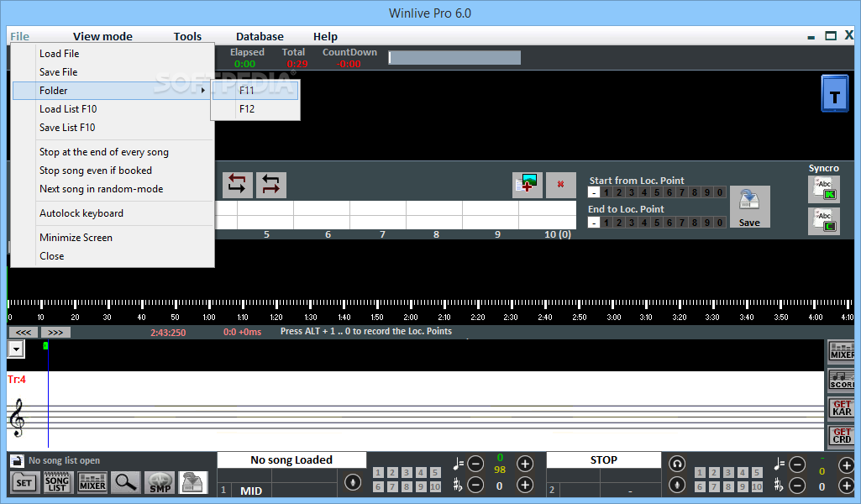Image resolution: width=861 pixels, height=504 pixels.
Task: Raise player 2 transpose with plus button
Action: pos(846,486)
